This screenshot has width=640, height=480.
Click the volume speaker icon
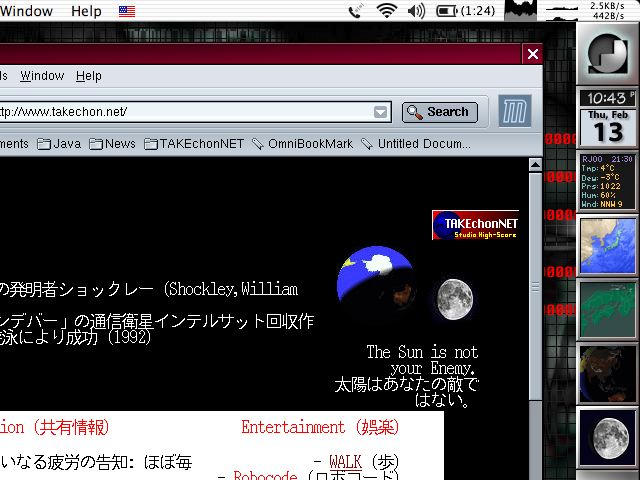(417, 11)
